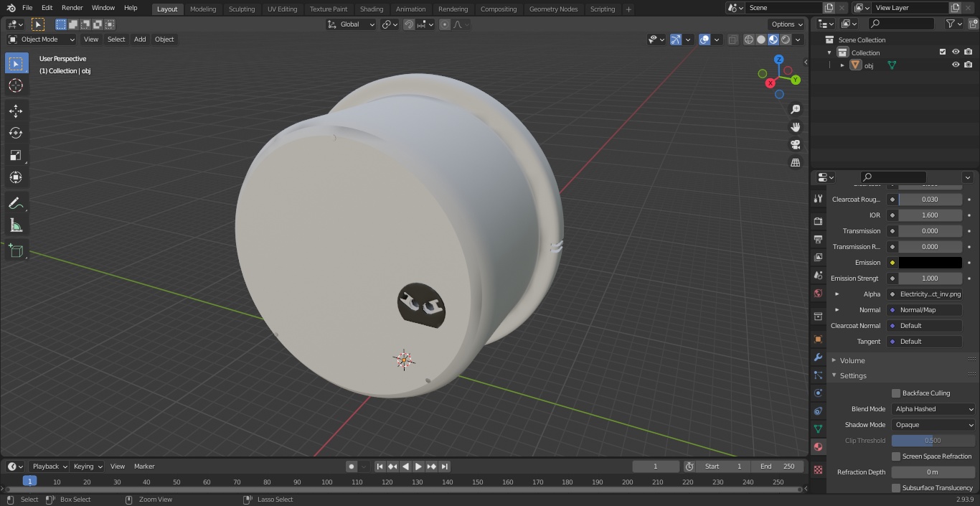Screen dimensions: 980x506
Task: Open Texture properties checker icon
Action: click(818, 469)
